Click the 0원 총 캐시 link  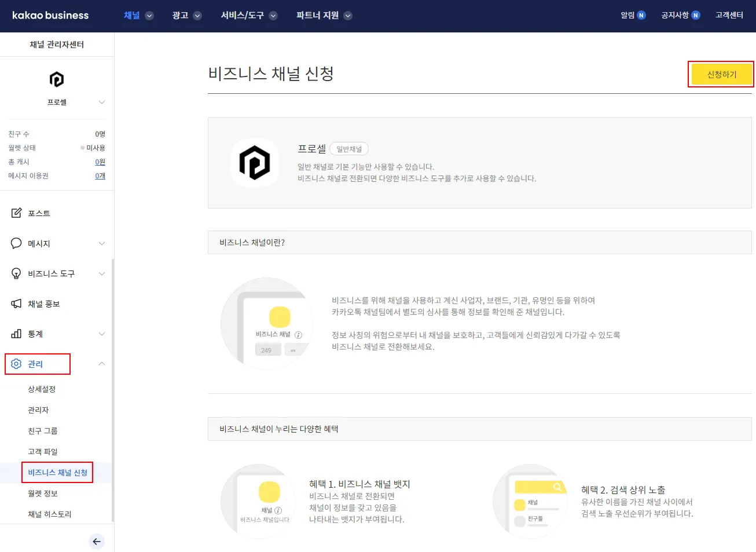point(100,162)
